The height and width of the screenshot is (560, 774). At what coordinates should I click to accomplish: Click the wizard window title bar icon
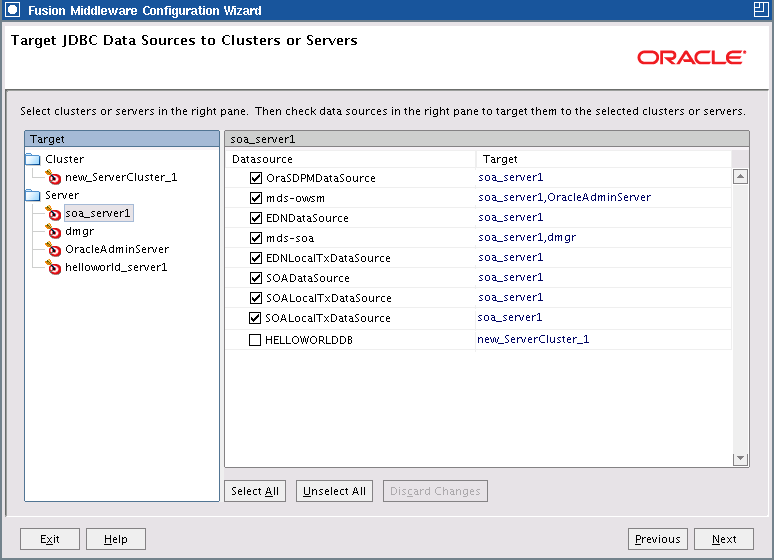coord(12,10)
